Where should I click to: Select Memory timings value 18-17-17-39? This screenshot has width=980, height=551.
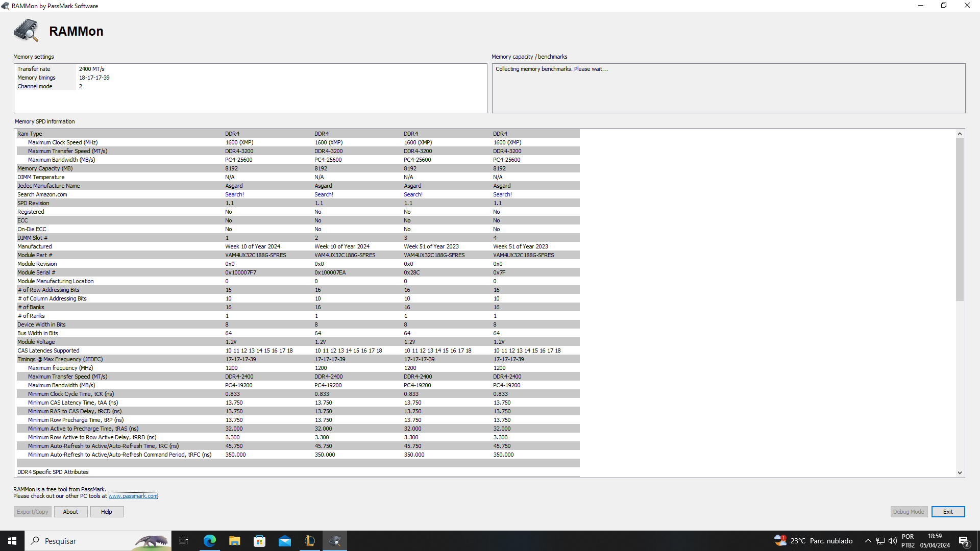pos(94,78)
